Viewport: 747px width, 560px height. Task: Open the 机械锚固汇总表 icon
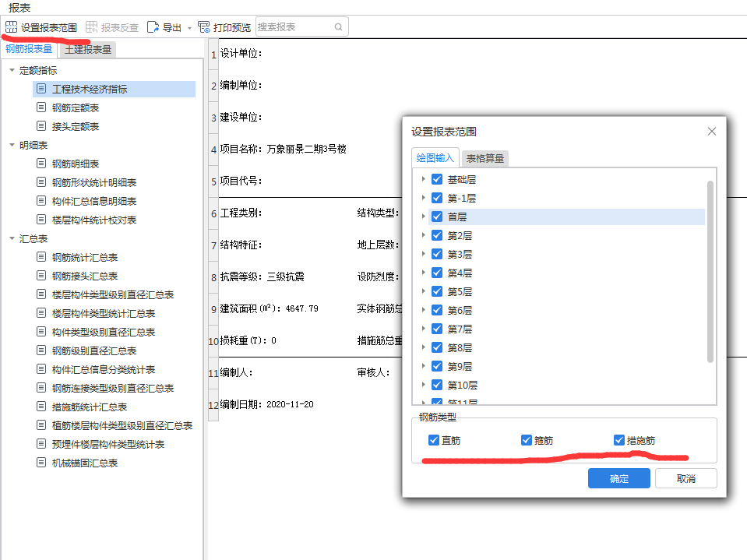(x=41, y=463)
